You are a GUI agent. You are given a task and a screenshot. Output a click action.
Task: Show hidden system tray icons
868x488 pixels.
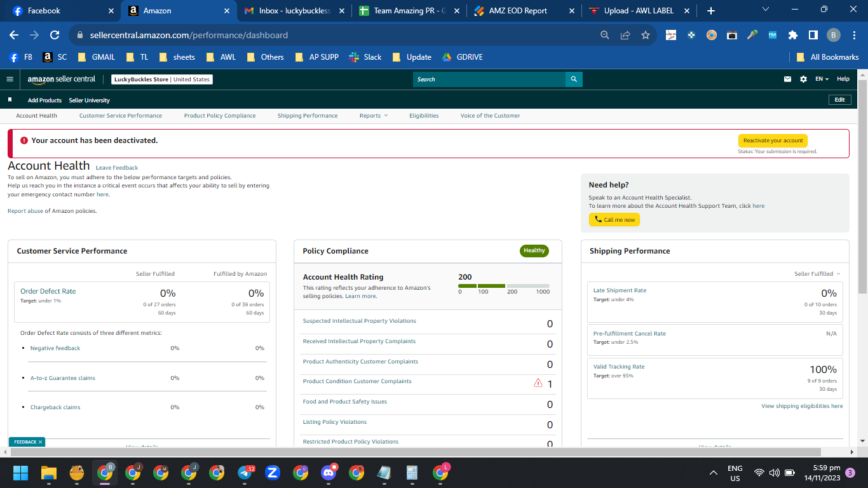pos(714,473)
